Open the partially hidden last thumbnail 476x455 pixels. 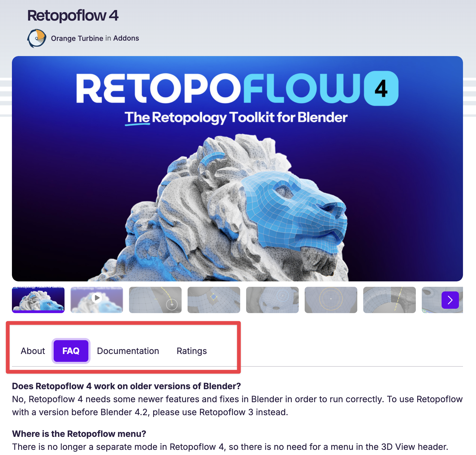tap(431, 300)
